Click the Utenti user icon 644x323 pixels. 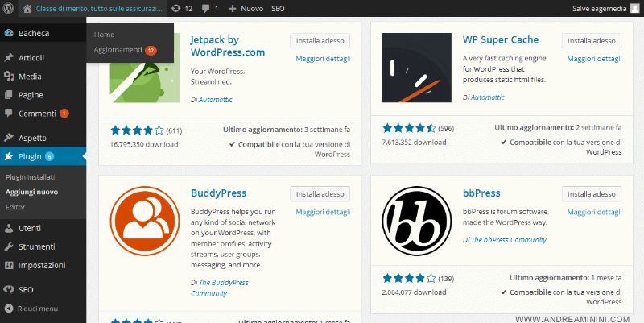pyautogui.click(x=9, y=228)
